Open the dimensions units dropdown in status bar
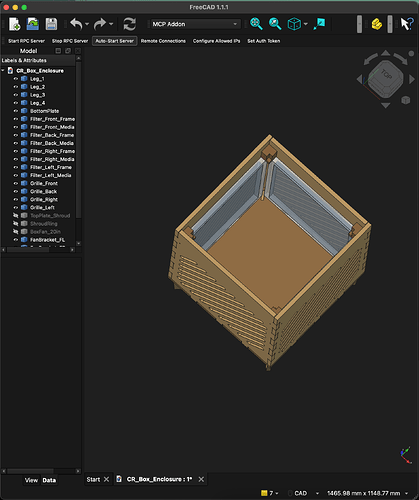Image resolution: width=419 pixels, height=500 pixels. pos(406,493)
